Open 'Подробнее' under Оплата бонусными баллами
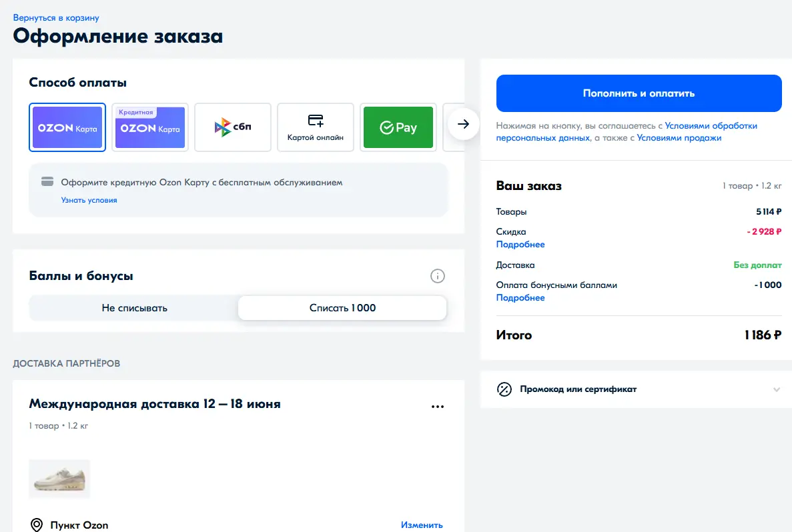Screen dimensions: 792x532 pos(520,298)
